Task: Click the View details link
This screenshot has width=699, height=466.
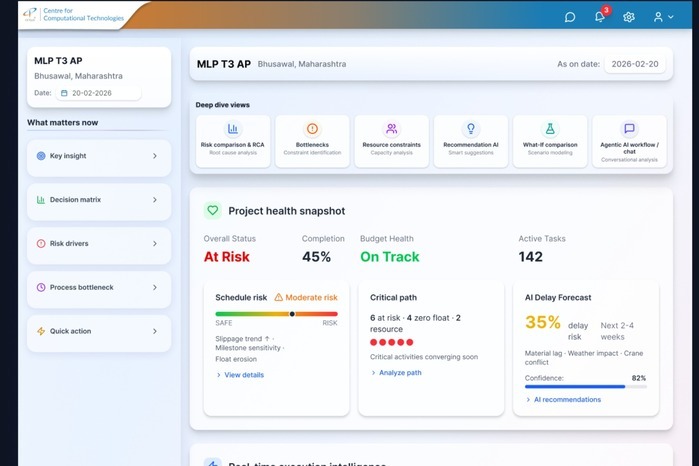Action: tap(243, 375)
